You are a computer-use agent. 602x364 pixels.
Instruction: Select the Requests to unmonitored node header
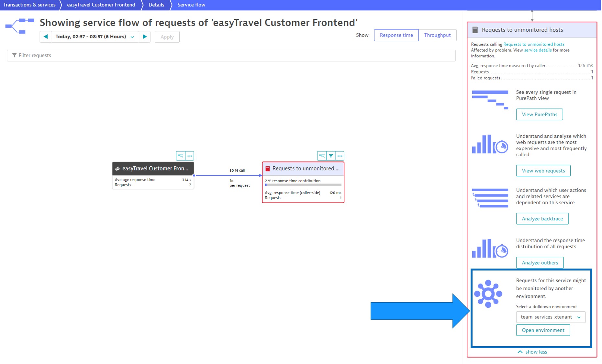[303, 169]
